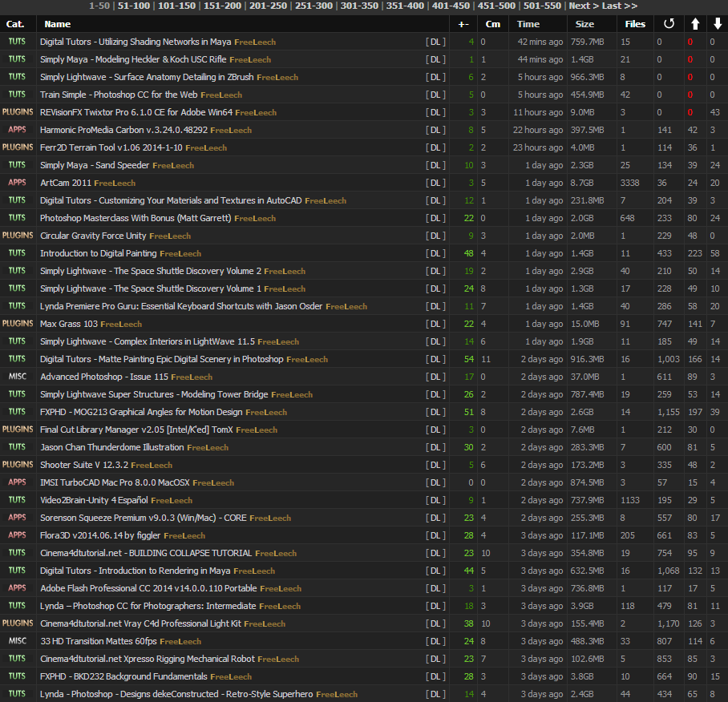The width and height of the screenshot is (728, 702).
Task: Click [DL] for FXPHD BKD232 Background Fundamentals
Action: pyautogui.click(x=435, y=676)
